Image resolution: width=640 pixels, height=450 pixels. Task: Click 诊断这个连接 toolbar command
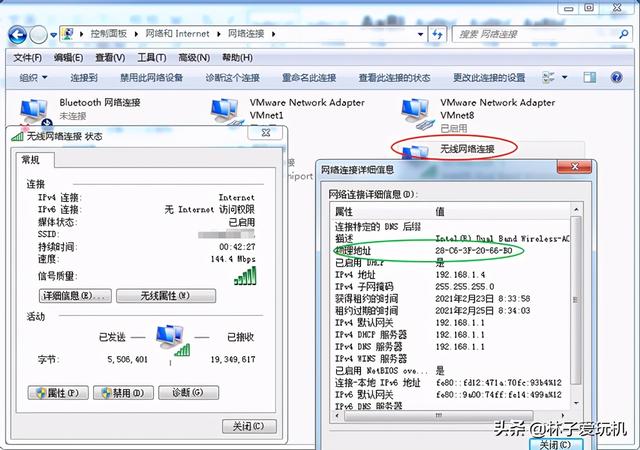click(233, 78)
